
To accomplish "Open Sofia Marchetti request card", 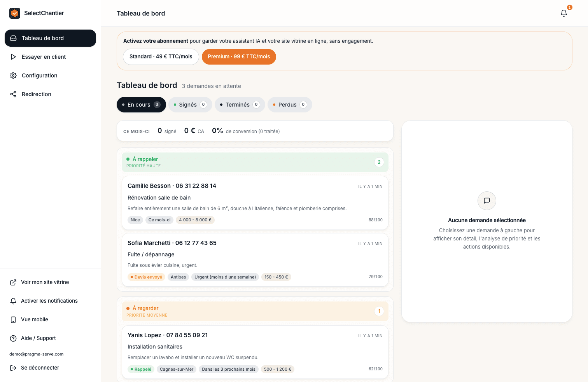I will 255,260.
